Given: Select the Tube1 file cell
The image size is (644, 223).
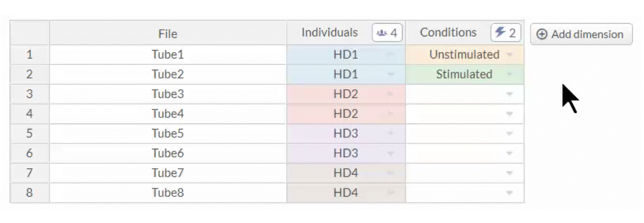Looking at the screenshot, I should tap(168, 55).
